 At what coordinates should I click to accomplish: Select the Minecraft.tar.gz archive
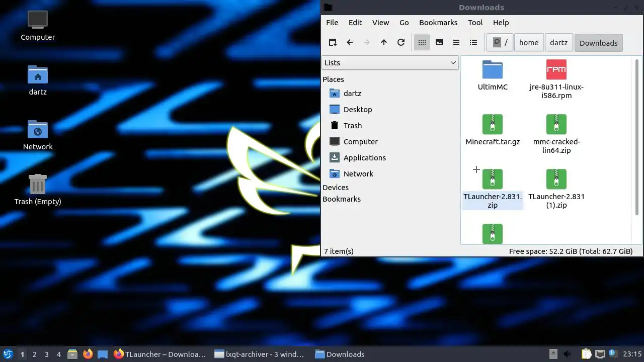[493, 130]
